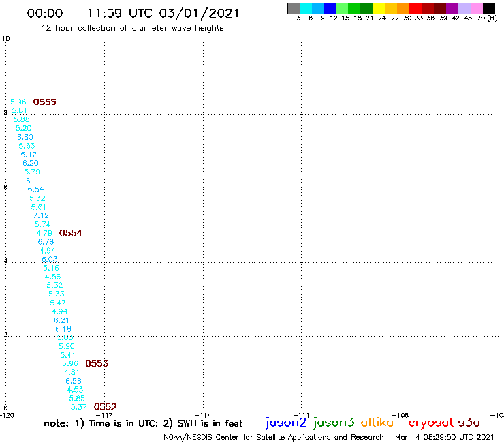
Task: Pick the dark blue legend swatch
Action: (330, 8)
